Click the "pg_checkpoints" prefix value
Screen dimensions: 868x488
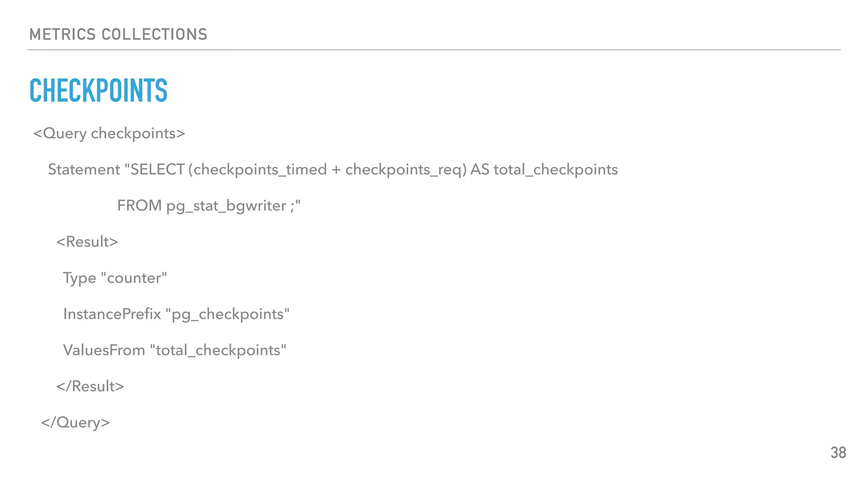(228, 314)
